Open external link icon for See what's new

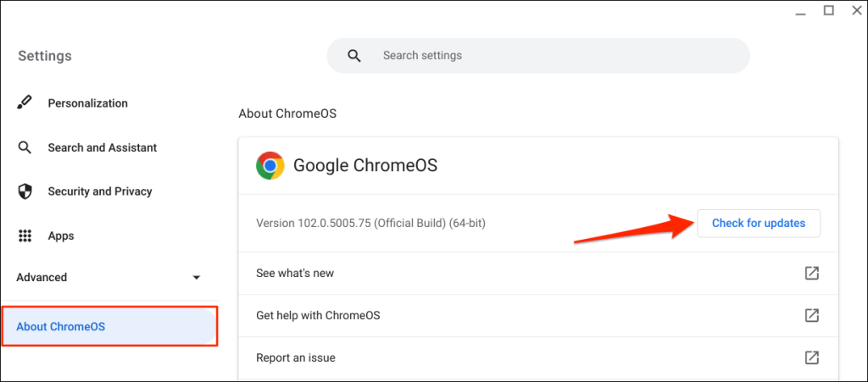tap(811, 273)
